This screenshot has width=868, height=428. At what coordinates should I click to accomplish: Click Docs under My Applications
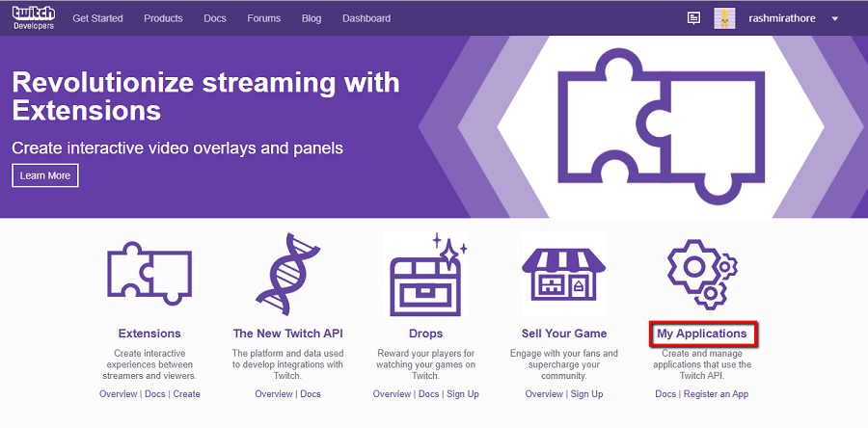665,393
